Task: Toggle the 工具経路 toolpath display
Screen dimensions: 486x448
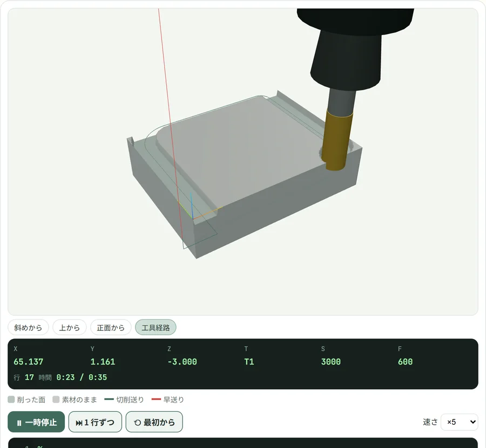Action: pos(156,328)
